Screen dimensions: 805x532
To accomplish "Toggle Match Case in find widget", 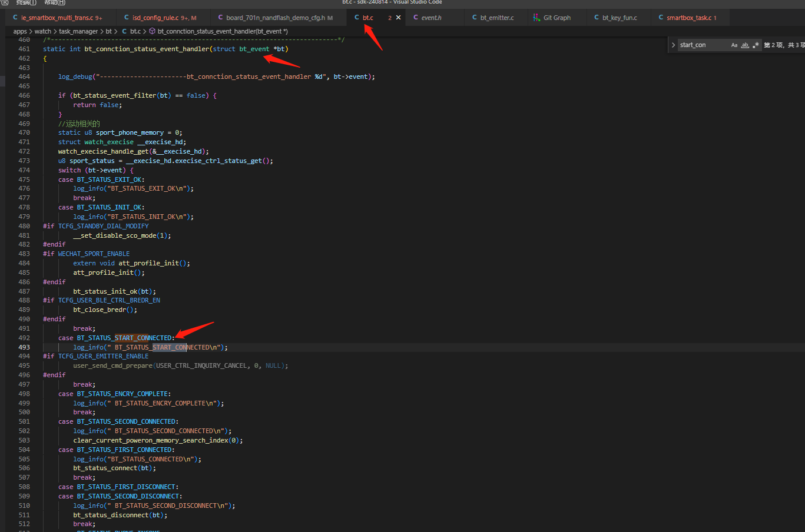I will click(x=734, y=45).
